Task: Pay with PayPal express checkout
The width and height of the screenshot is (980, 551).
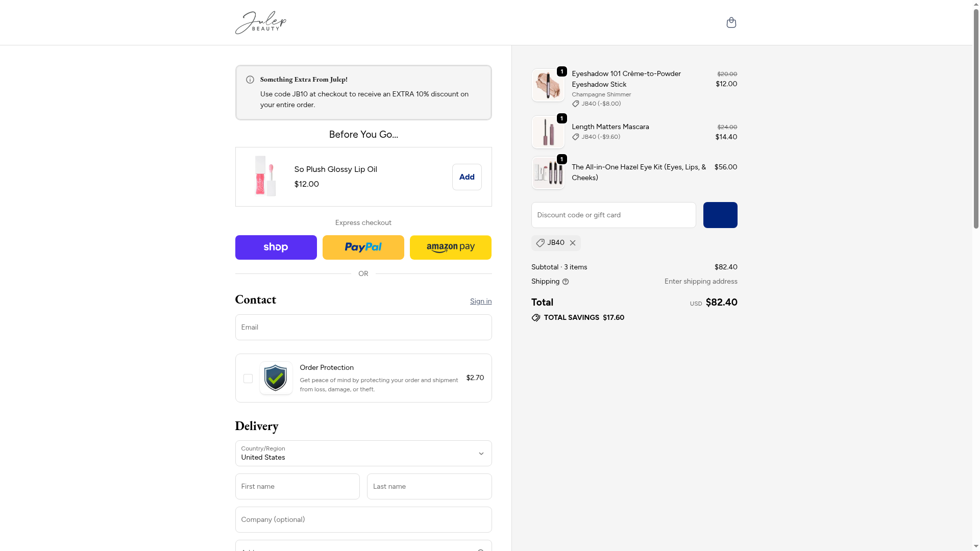Action: tap(363, 247)
